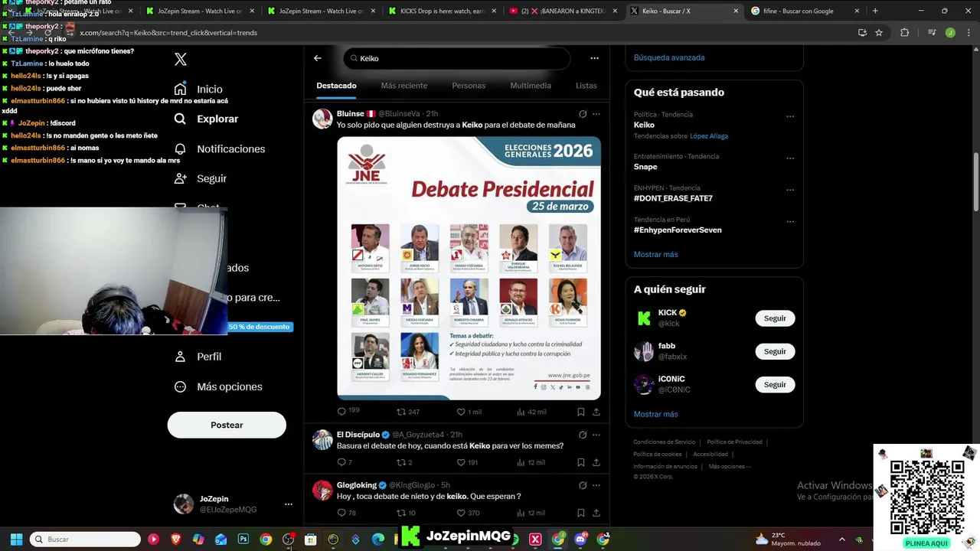Open more options for #EnhypenForeverSeven trend
Screen dimensions: 980x551
click(x=790, y=222)
